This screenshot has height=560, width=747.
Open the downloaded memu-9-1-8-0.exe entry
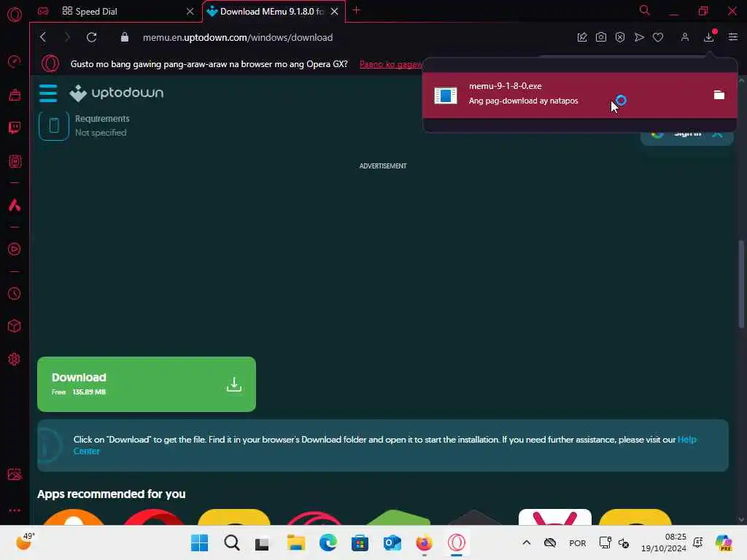click(x=580, y=95)
